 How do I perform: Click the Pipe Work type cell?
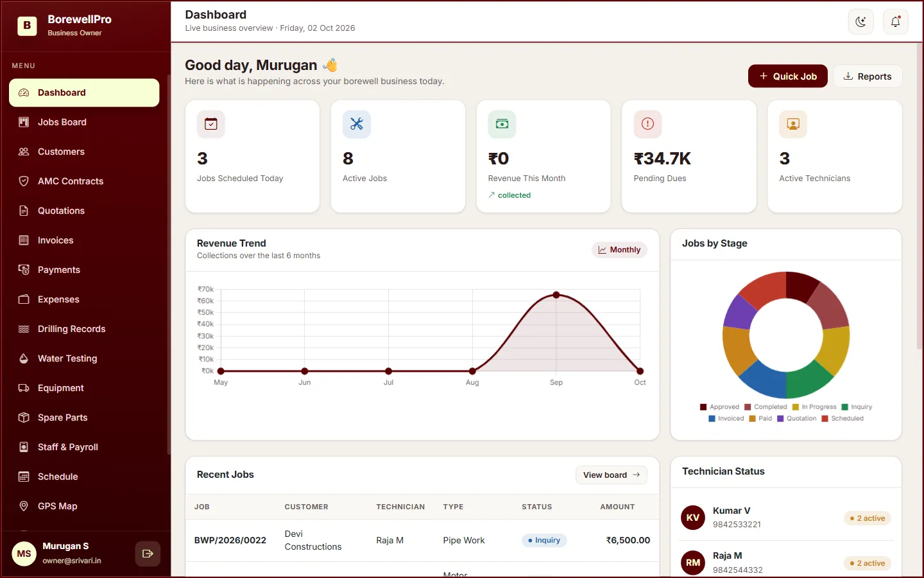[464, 540]
